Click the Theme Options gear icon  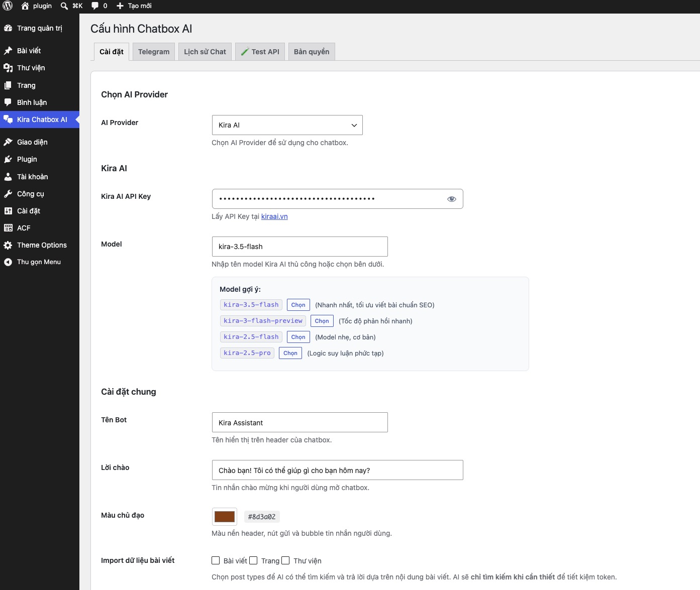[8, 245]
